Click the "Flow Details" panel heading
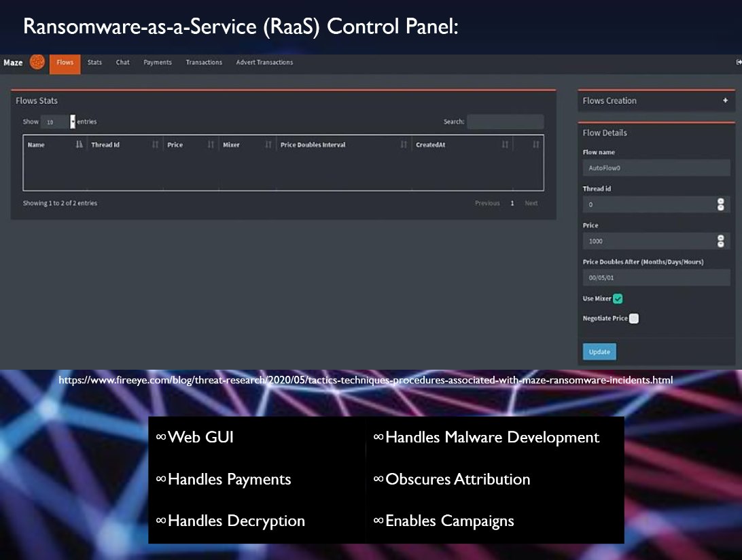 [605, 133]
